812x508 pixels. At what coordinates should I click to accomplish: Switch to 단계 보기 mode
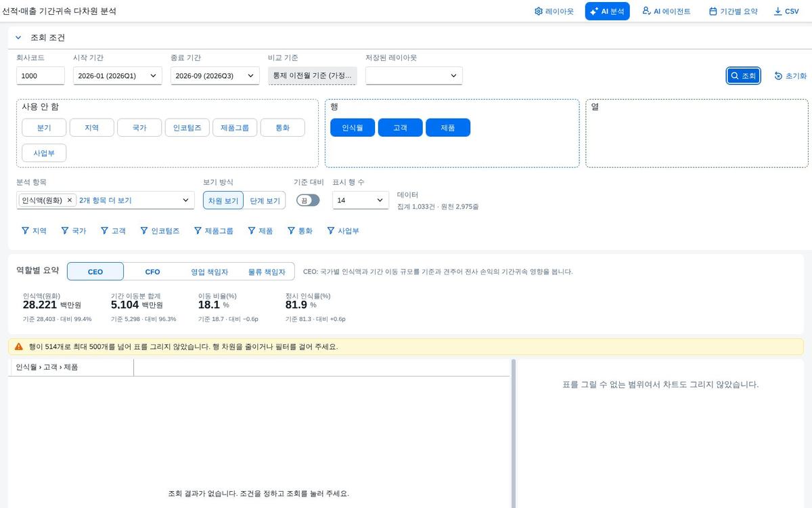pyautogui.click(x=265, y=200)
